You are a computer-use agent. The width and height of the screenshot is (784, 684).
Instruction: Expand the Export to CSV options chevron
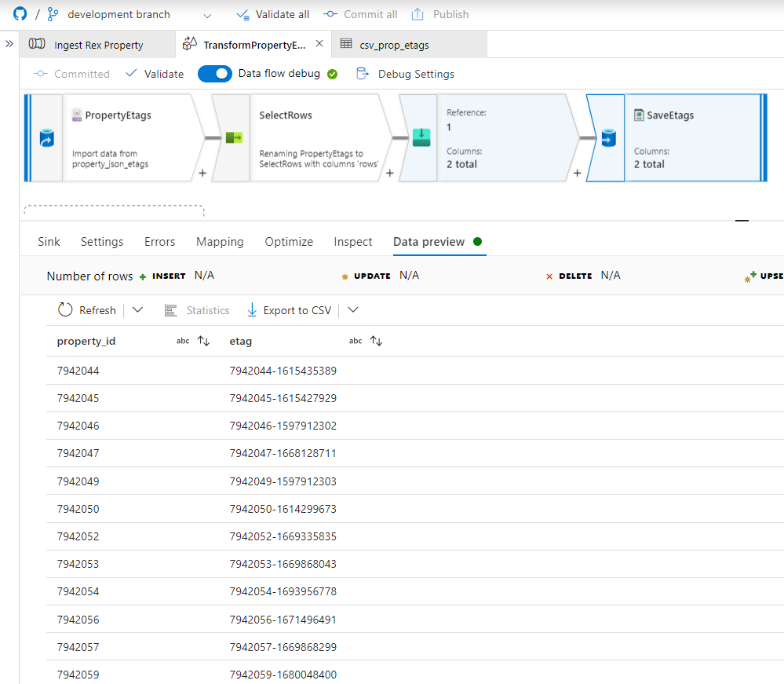pyautogui.click(x=352, y=309)
